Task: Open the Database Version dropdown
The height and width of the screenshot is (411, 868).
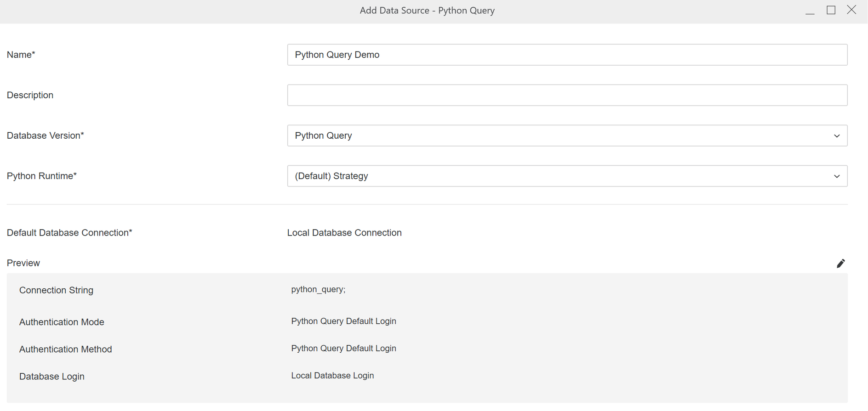Action: tap(567, 135)
